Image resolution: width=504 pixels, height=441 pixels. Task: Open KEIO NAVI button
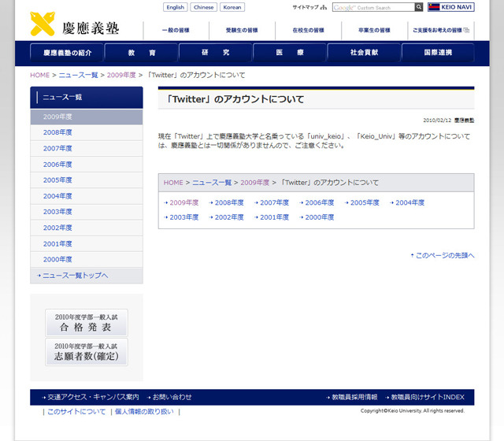pyautogui.click(x=451, y=7)
